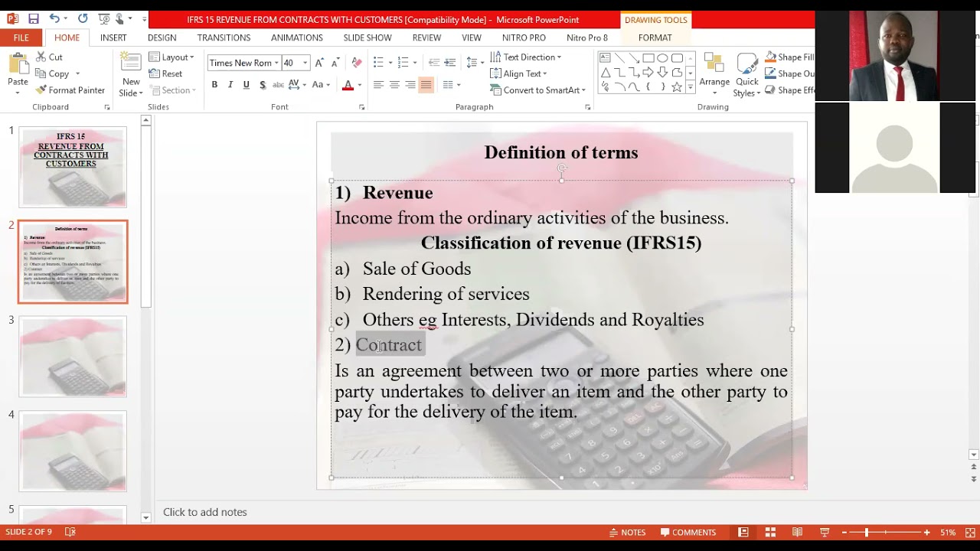The image size is (980, 551).
Task: Toggle bold formatting
Action: click(x=214, y=85)
